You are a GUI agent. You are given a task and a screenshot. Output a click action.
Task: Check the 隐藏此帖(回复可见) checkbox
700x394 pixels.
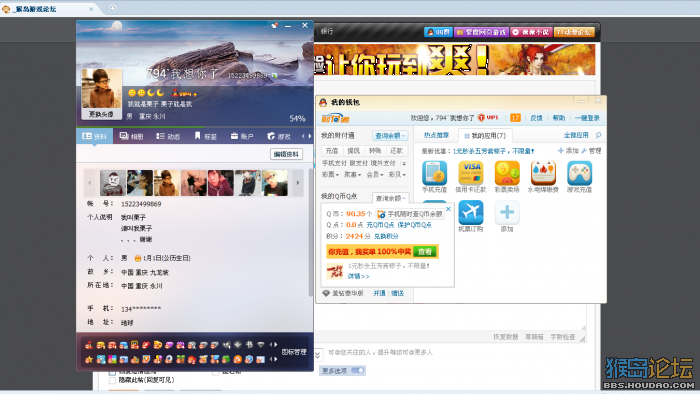[x=112, y=380]
